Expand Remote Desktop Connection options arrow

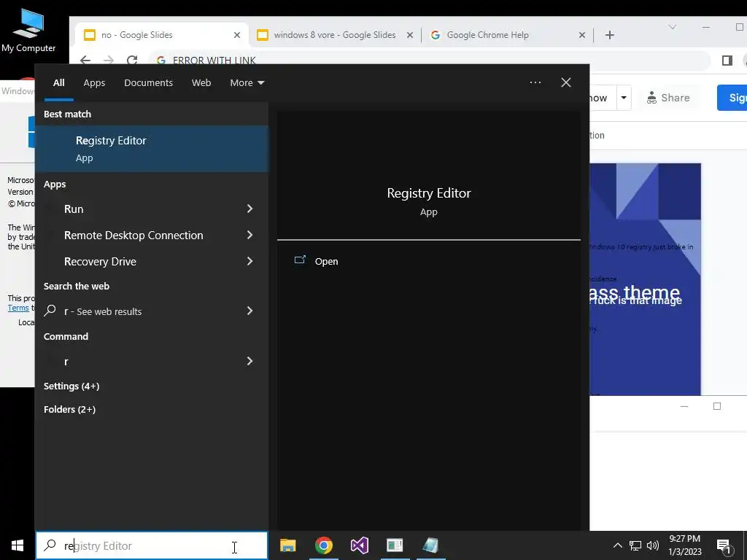[249, 235]
